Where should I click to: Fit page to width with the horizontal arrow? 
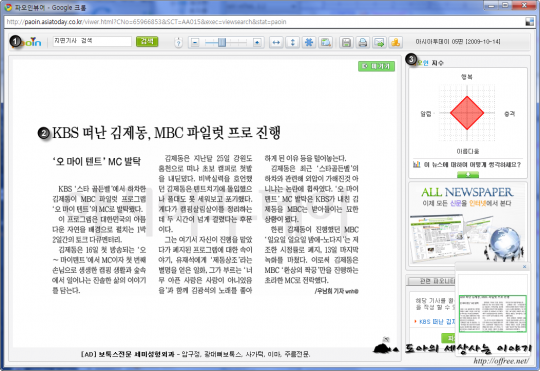coord(276,42)
